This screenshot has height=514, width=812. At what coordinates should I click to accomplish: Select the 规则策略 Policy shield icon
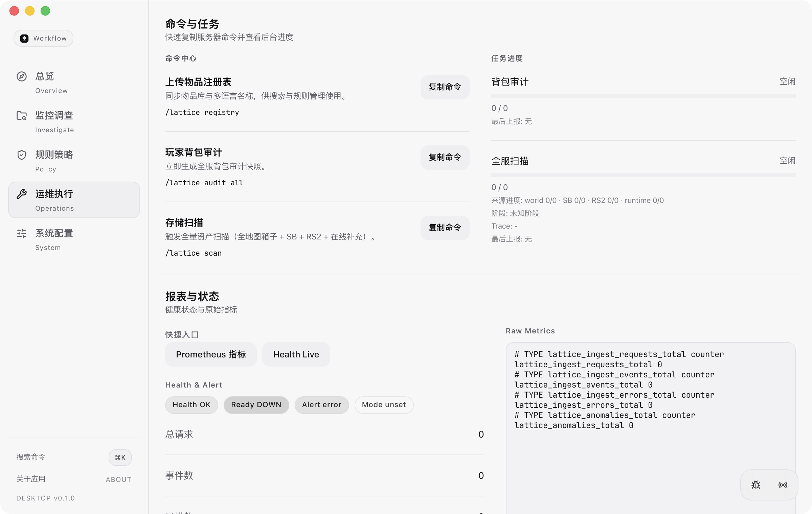tap(22, 155)
